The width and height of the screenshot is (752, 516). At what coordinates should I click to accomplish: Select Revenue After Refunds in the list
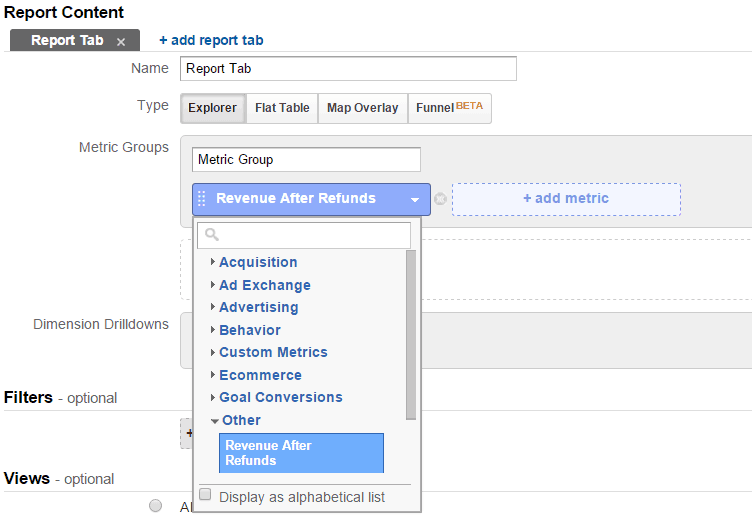[x=301, y=453]
